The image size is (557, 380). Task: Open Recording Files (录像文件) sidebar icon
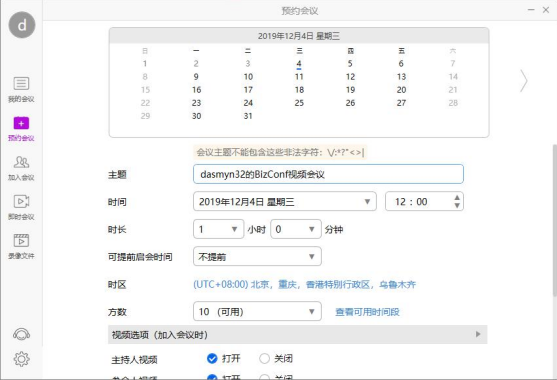click(21, 246)
